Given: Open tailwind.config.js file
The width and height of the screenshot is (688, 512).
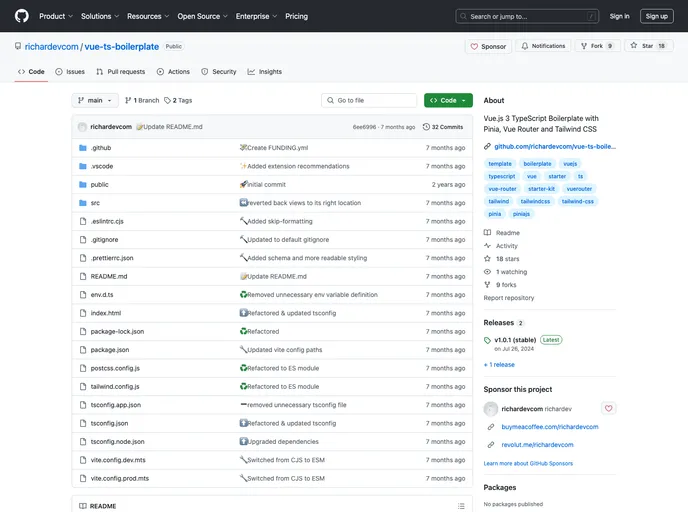Looking at the screenshot, I should tap(115, 387).
